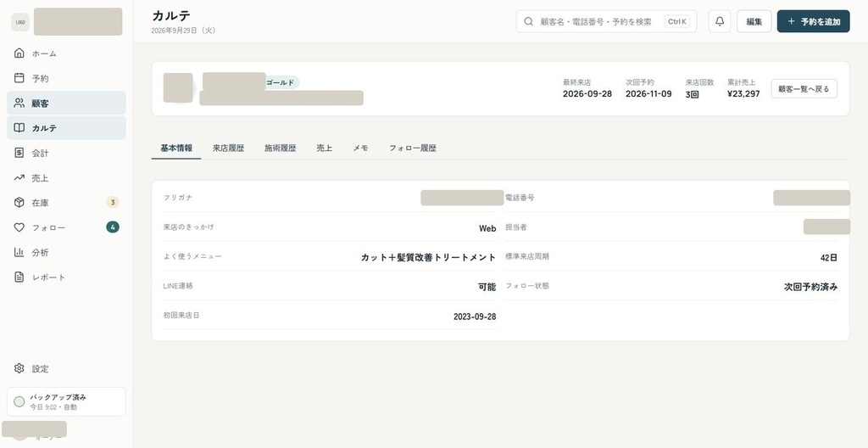868x448 pixels.
Task: Click the search magnifier icon
Action: coord(529,21)
